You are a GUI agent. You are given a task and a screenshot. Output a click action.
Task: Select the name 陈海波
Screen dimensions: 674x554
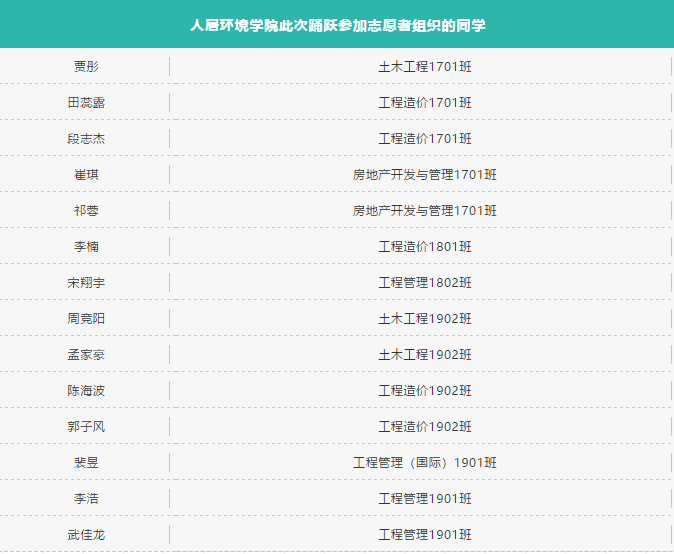[86, 390]
